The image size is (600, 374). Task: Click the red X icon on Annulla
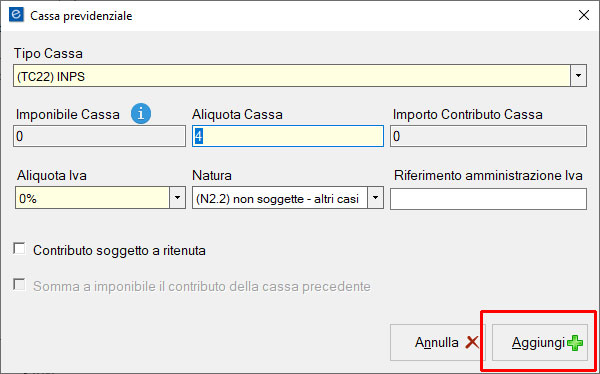coord(472,343)
